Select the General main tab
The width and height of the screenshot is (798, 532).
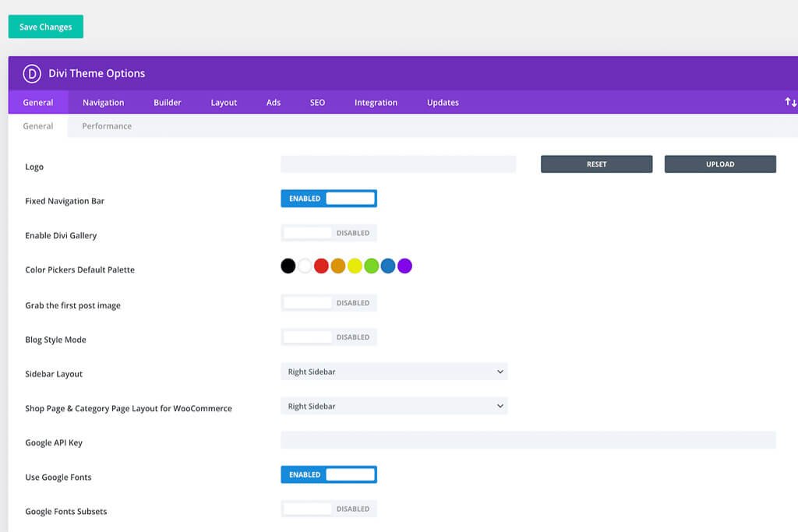coord(38,102)
